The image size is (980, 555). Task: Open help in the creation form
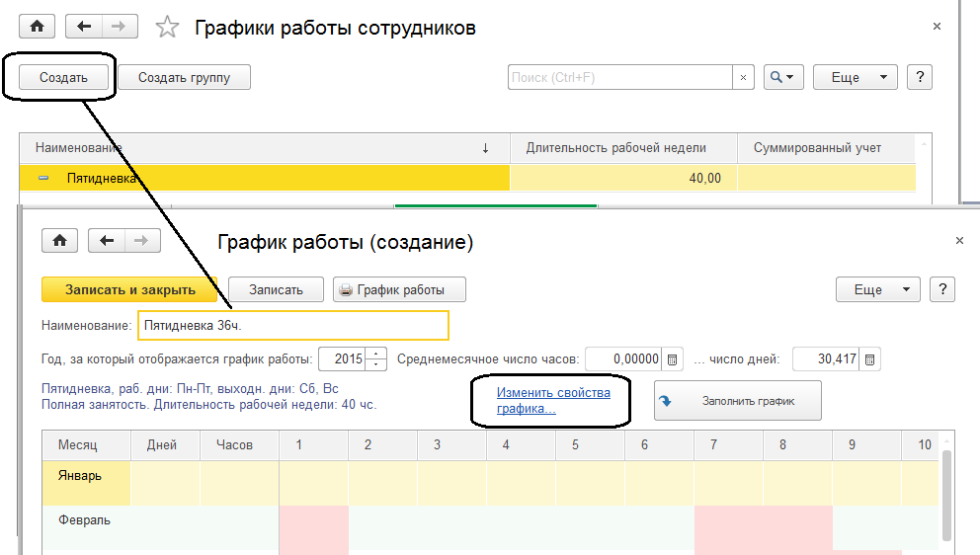(x=942, y=290)
